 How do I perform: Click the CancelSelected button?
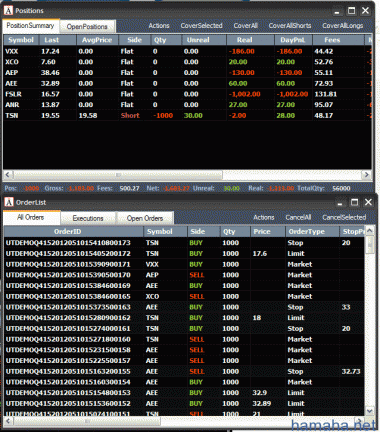(344, 217)
